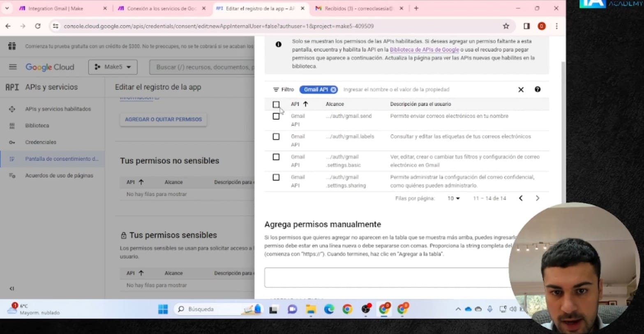644x334 pixels.
Task: Click the Filtro icon
Action: [x=276, y=89]
